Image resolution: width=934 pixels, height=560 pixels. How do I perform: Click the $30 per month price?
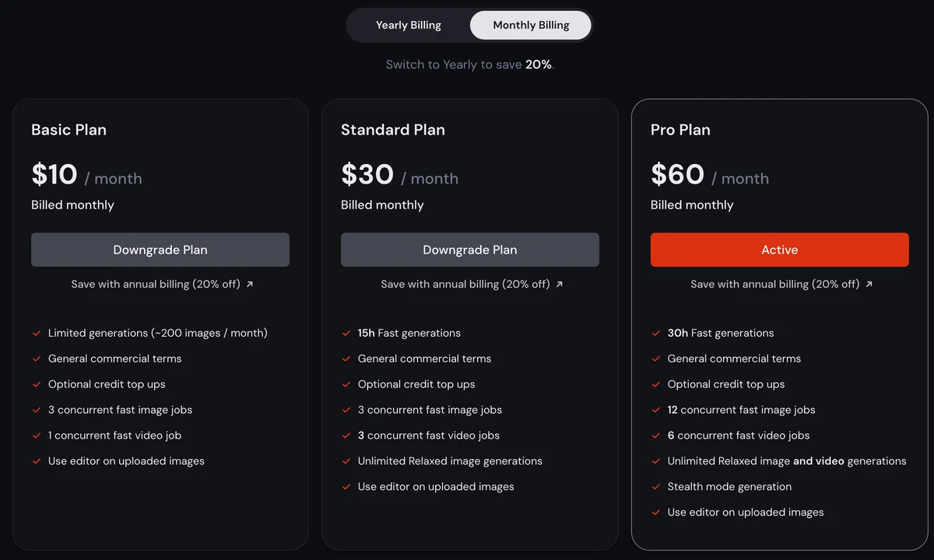click(399, 175)
